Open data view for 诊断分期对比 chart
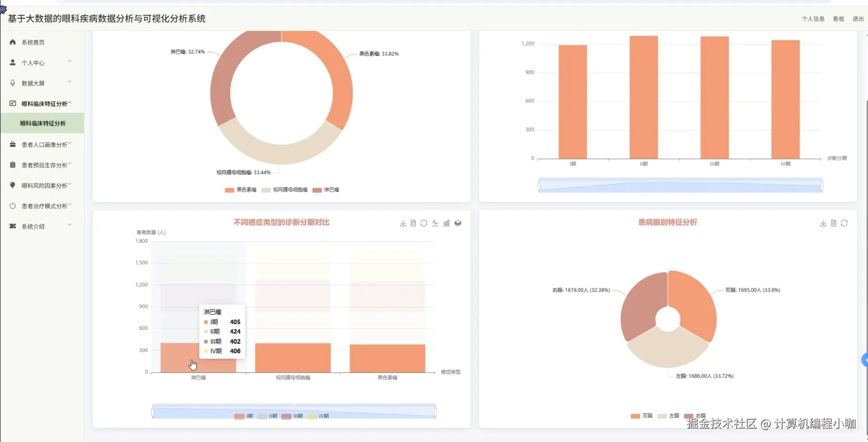This screenshot has height=442, width=868. pyautogui.click(x=413, y=223)
